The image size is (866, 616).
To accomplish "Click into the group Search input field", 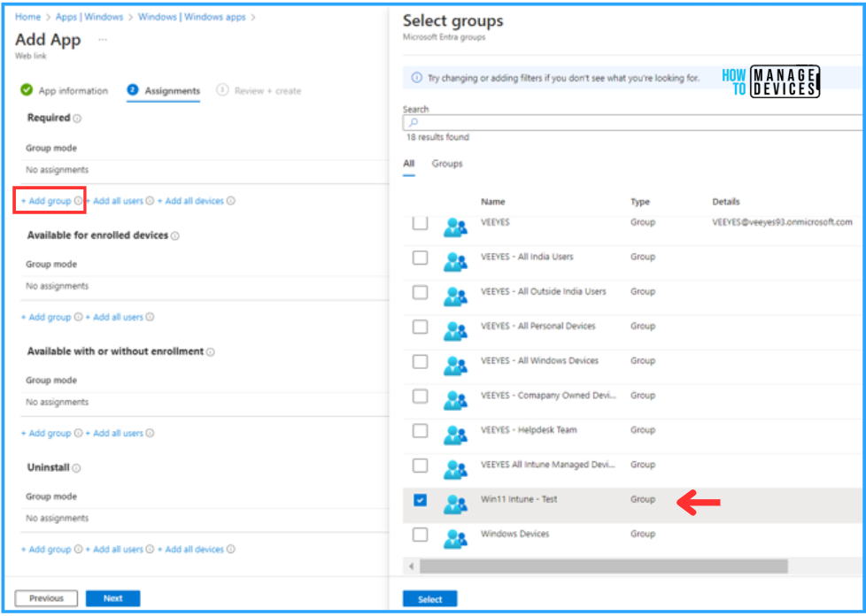I will 633,122.
